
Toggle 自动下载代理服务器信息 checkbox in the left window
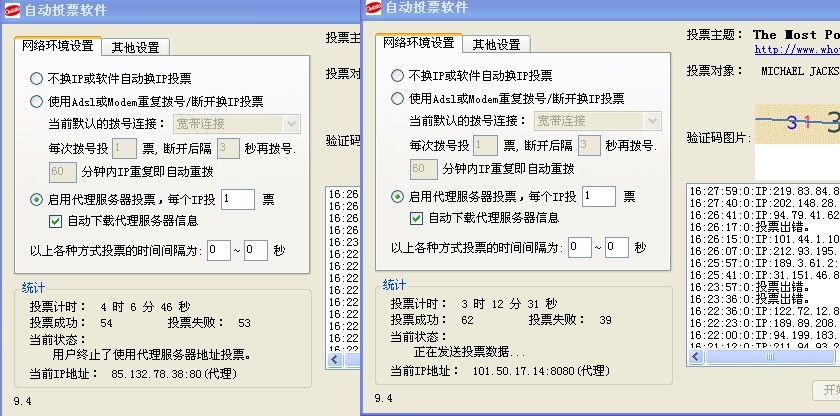click(56, 220)
